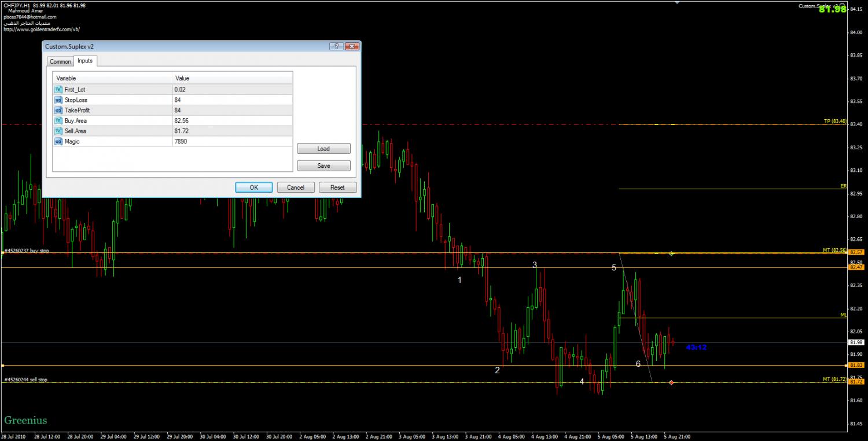868x441 pixels.
Task: Click the pisces7644@hotmail.com email text
Action: (x=30, y=17)
